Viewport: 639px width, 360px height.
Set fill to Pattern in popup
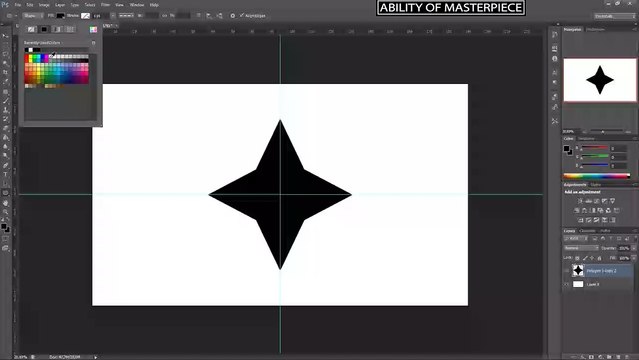(x=70, y=29)
